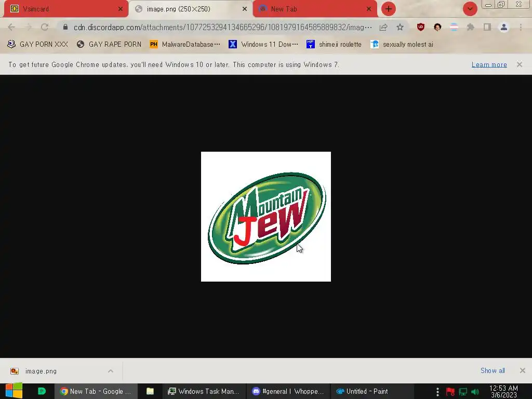Open the green app taskbar icon
The width and height of the screenshot is (532, 399).
[x=42, y=391]
